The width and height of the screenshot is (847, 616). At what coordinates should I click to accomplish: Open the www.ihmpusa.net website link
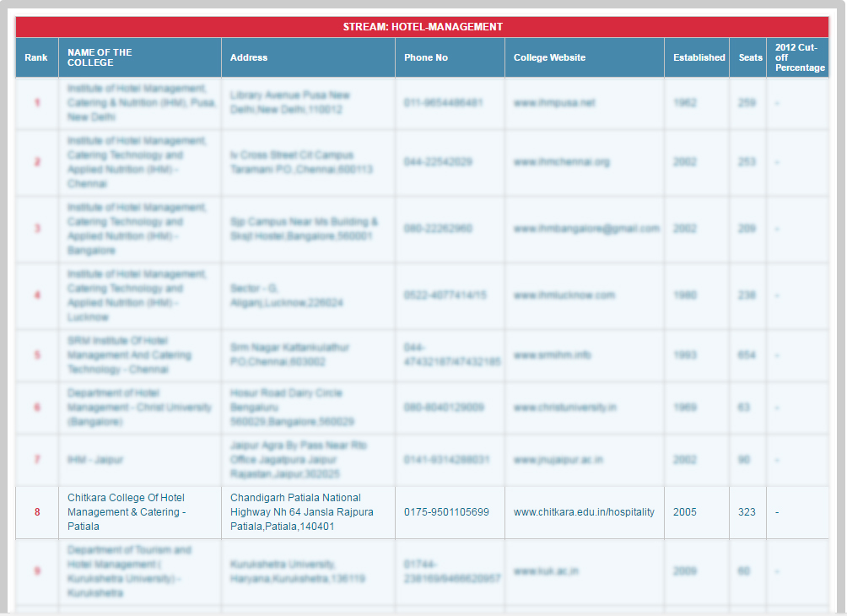click(x=554, y=103)
